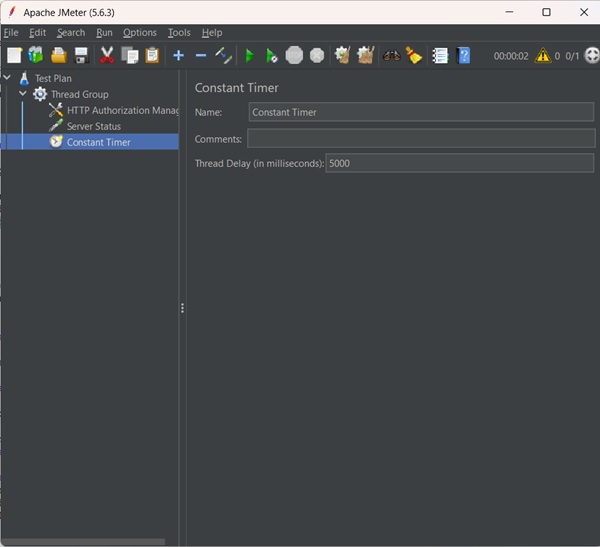The image size is (600, 547).
Task: Open the Run menu
Action: click(104, 32)
